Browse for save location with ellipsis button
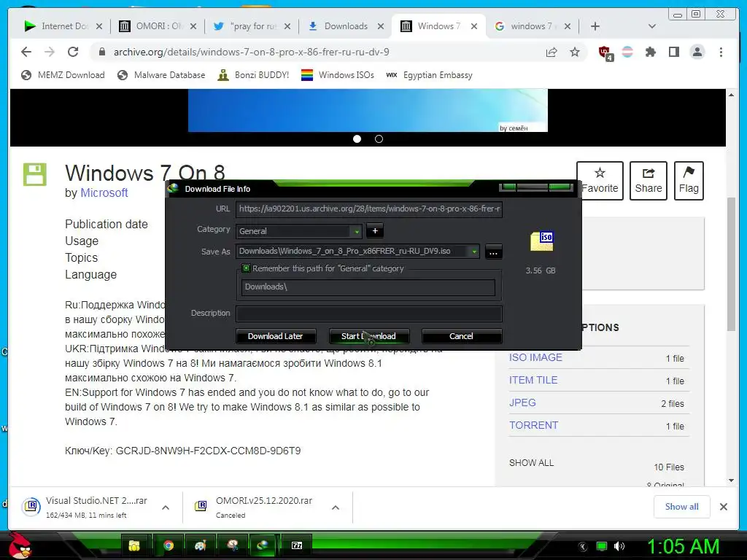 pos(494,252)
